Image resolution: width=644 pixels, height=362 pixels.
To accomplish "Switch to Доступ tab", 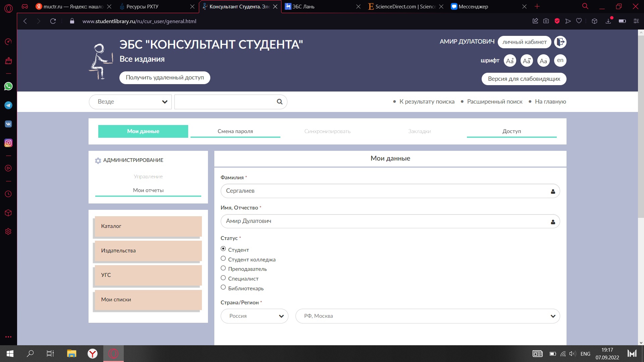I will (x=512, y=131).
